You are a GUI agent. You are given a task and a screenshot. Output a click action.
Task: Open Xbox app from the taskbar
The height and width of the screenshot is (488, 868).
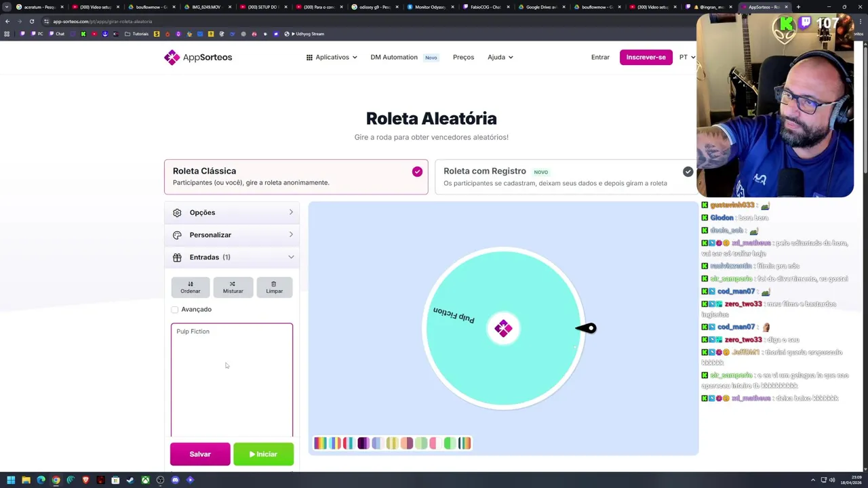click(145, 480)
